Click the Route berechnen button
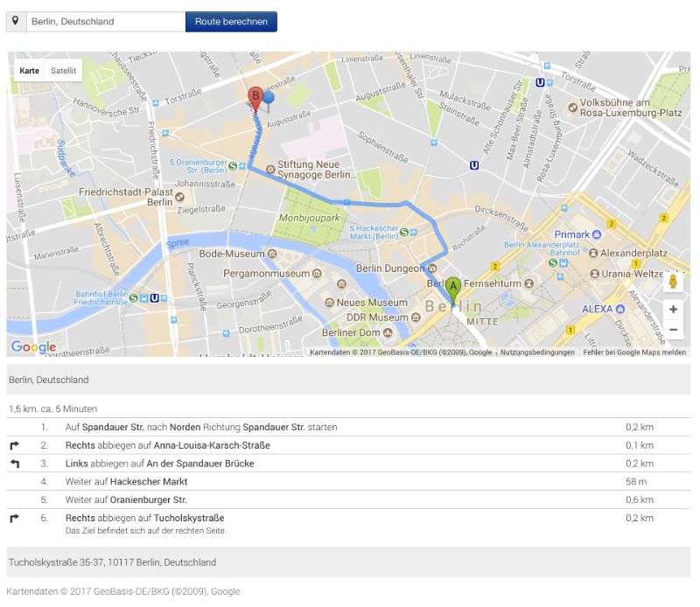 click(x=231, y=21)
